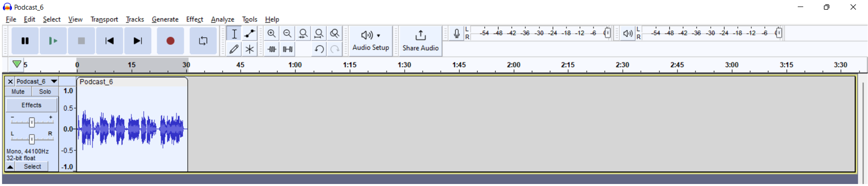868x186 pixels.
Task: Click the Fit Project to Width icon
Action: 318,34
